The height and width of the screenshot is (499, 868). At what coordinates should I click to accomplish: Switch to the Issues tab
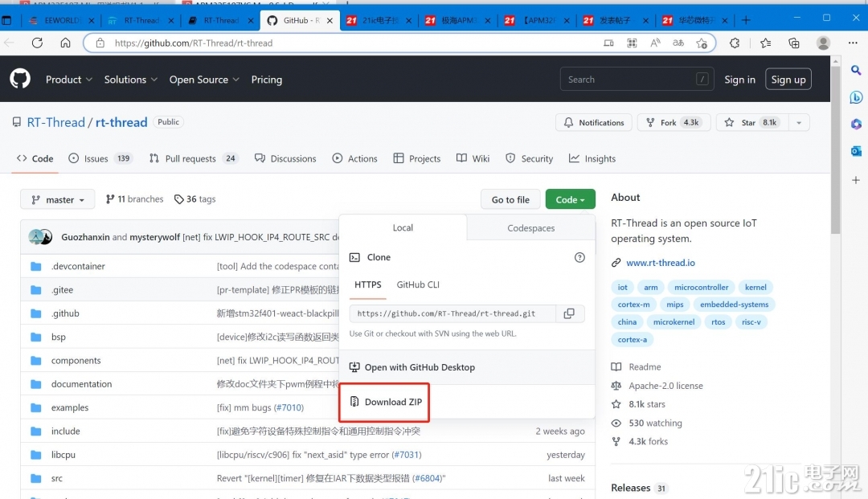click(x=99, y=159)
